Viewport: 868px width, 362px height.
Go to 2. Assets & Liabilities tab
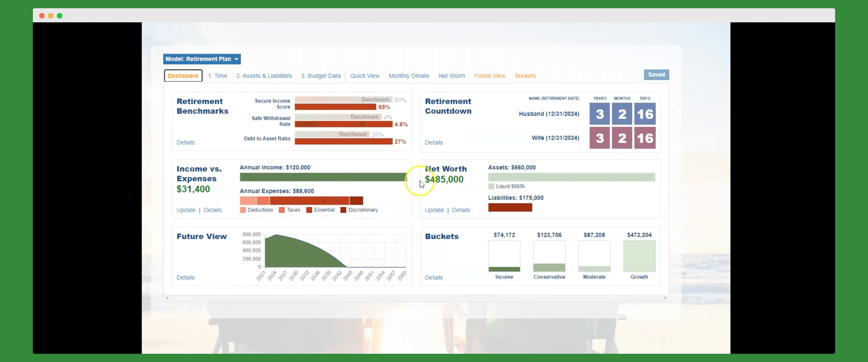(264, 76)
